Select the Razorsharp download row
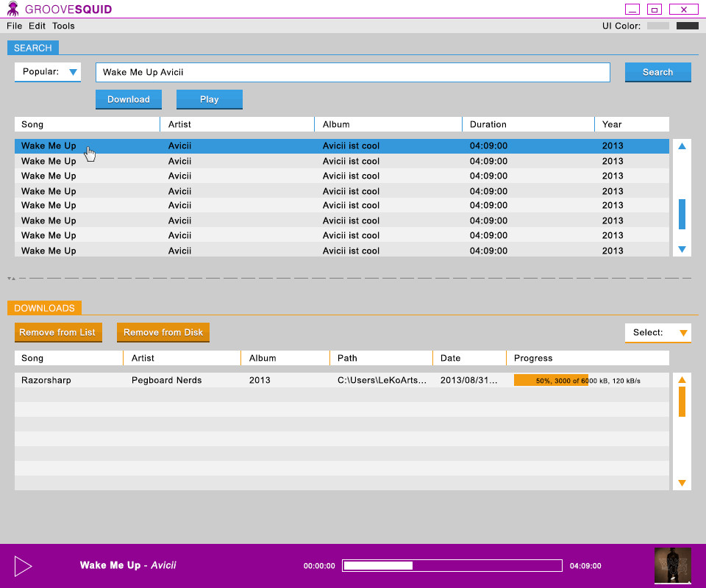Viewport: 706px width, 588px height. tap(342, 380)
